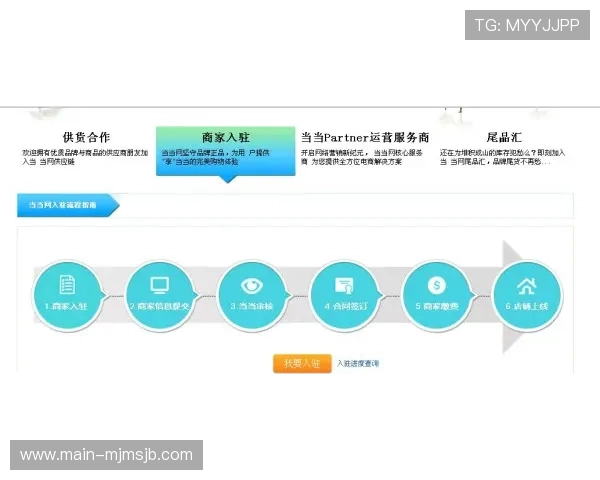Click the text 5.商家缴费
This screenshot has width=600, height=480.
437,307
